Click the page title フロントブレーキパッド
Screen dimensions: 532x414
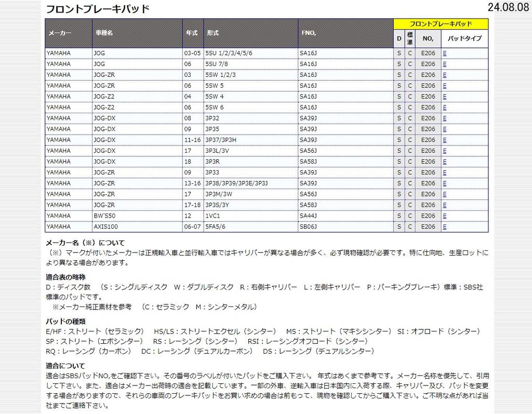coord(98,9)
